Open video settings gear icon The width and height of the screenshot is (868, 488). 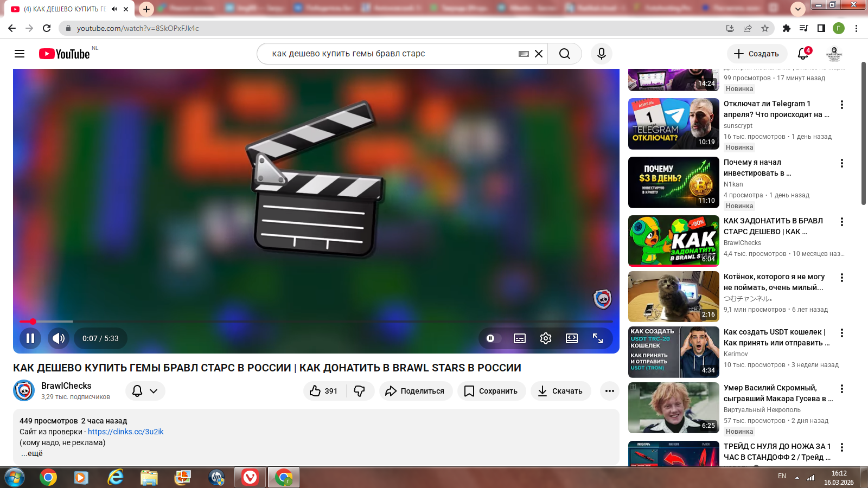(x=545, y=338)
